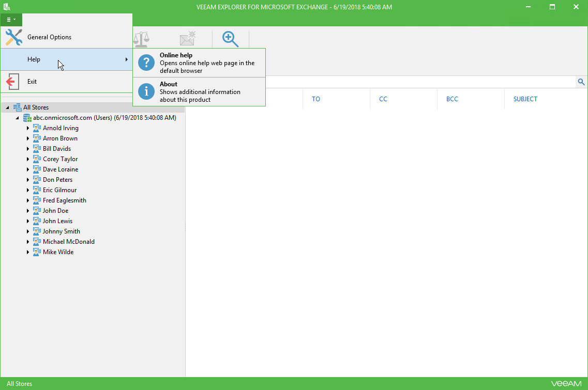This screenshot has width=588, height=390.
Task: Sort by the CC column header
Action: click(x=383, y=99)
